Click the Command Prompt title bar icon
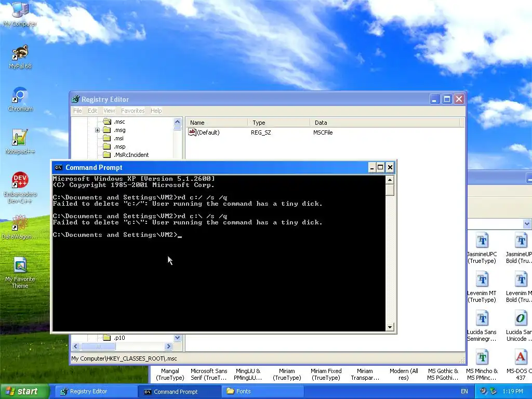Viewport: 532px width, 399px height. [x=58, y=167]
